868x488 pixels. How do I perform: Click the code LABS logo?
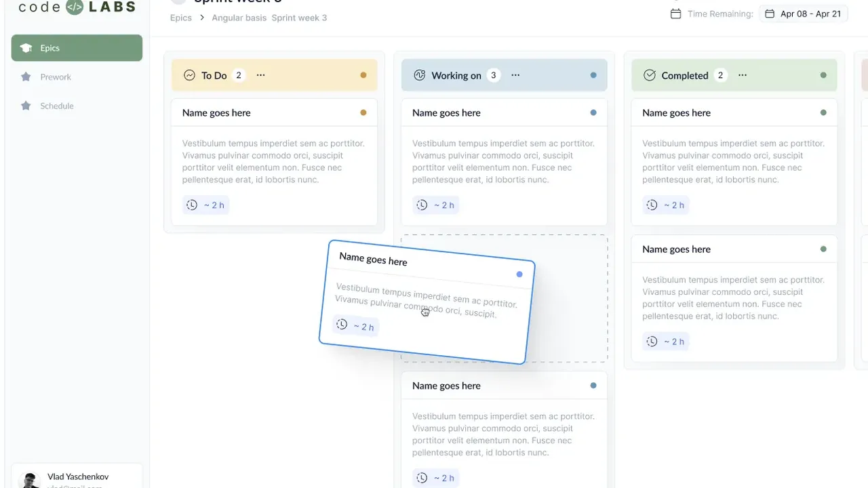(x=77, y=7)
